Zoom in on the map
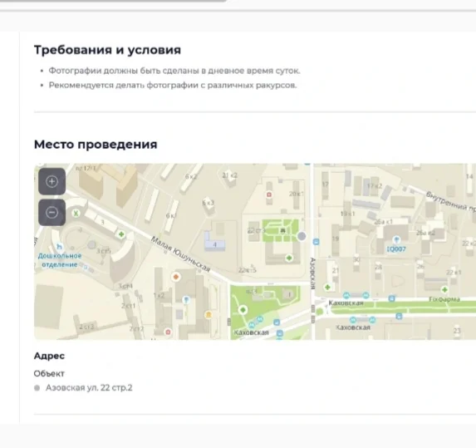The image size is (476, 448). point(52,181)
